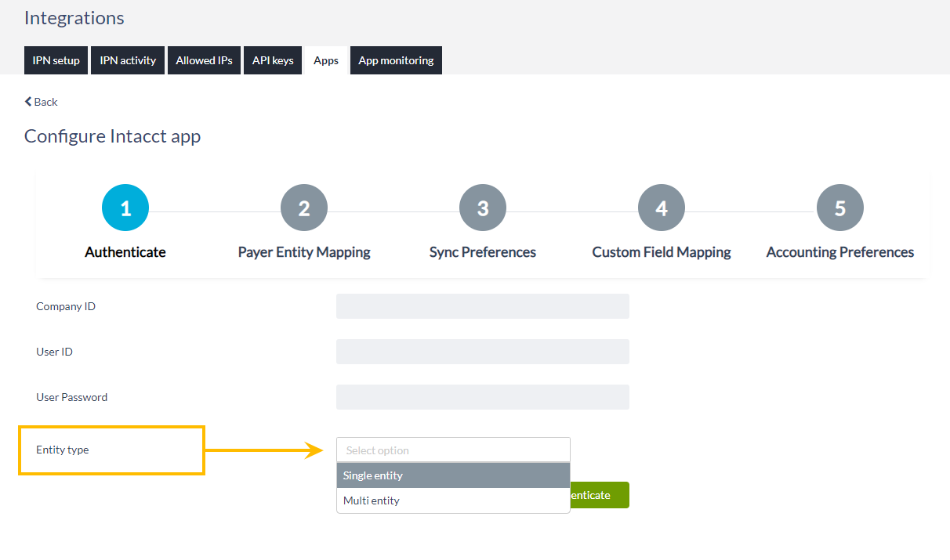Open the Entity type dropdown
Screen dimensions: 950x560
pyautogui.click(x=453, y=450)
